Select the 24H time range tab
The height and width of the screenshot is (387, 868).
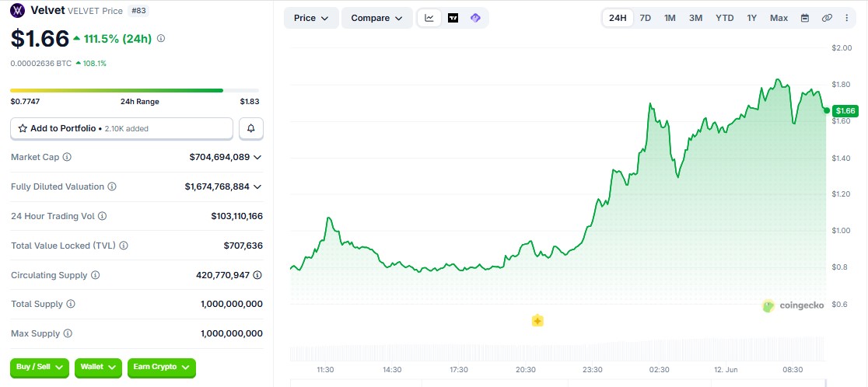pos(618,18)
